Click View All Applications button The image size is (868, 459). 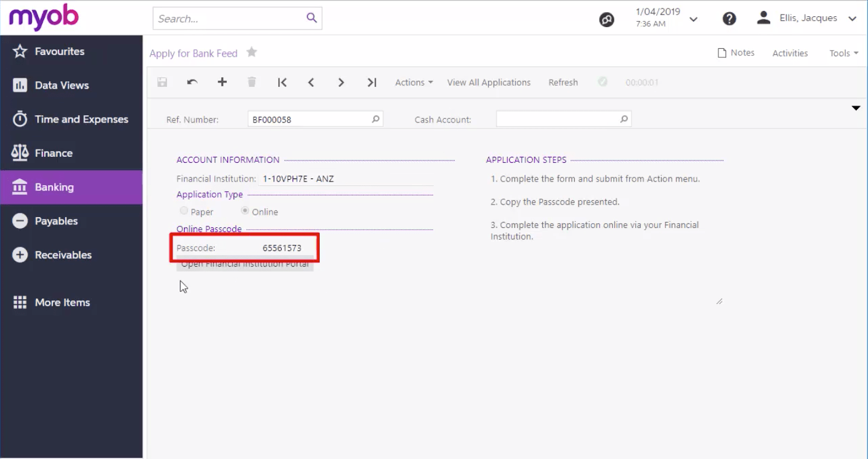click(489, 83)
